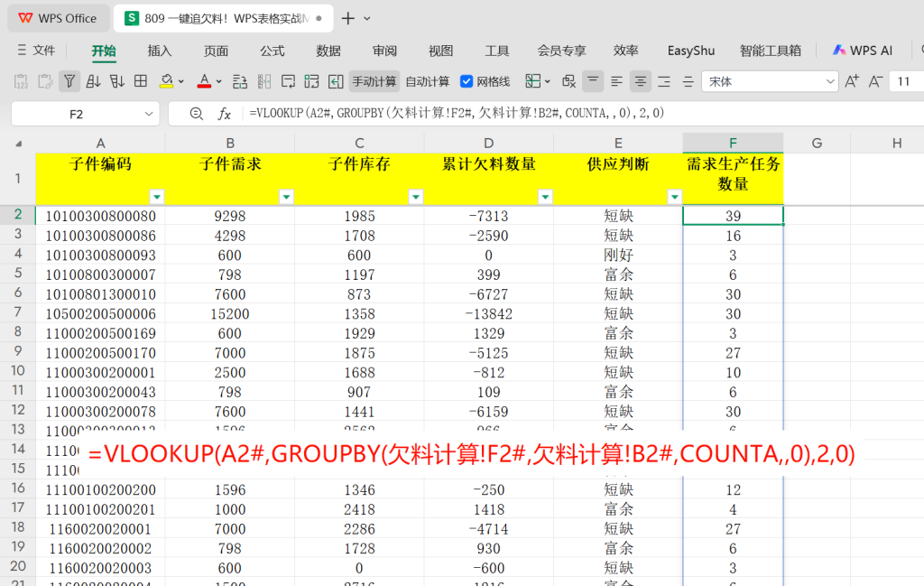The image size is (924, 586).
Task: Open the 子件编码 column filter dropdown
Action: tap(157, 196)
